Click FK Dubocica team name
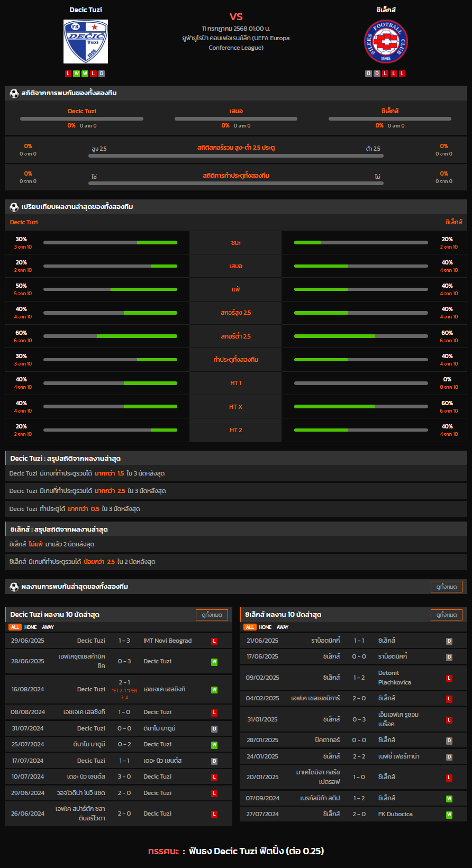472x868 pixels. pyautogui.click(x=395, y=815)
